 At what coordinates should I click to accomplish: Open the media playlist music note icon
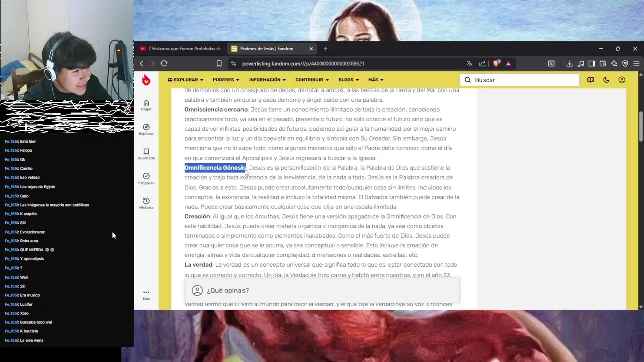[581, 63]
